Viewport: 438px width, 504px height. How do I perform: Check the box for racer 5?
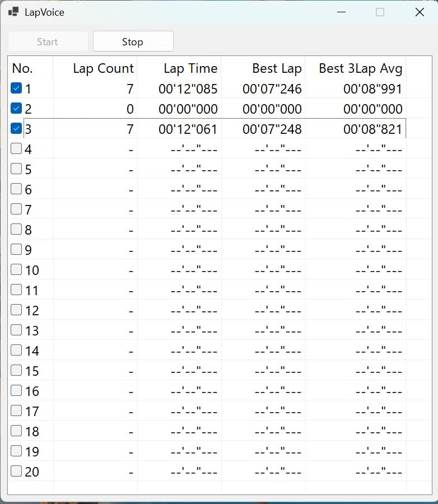pos(16,169)
